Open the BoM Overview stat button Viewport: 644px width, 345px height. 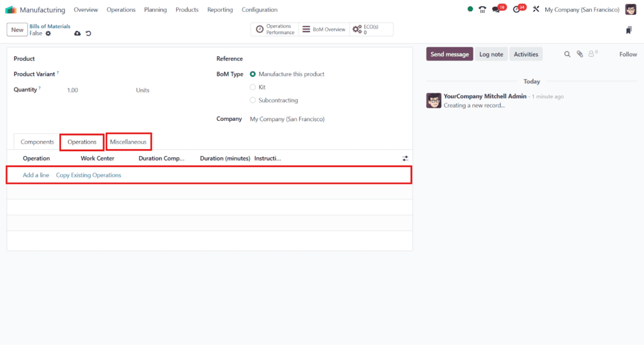click(324, 29)
